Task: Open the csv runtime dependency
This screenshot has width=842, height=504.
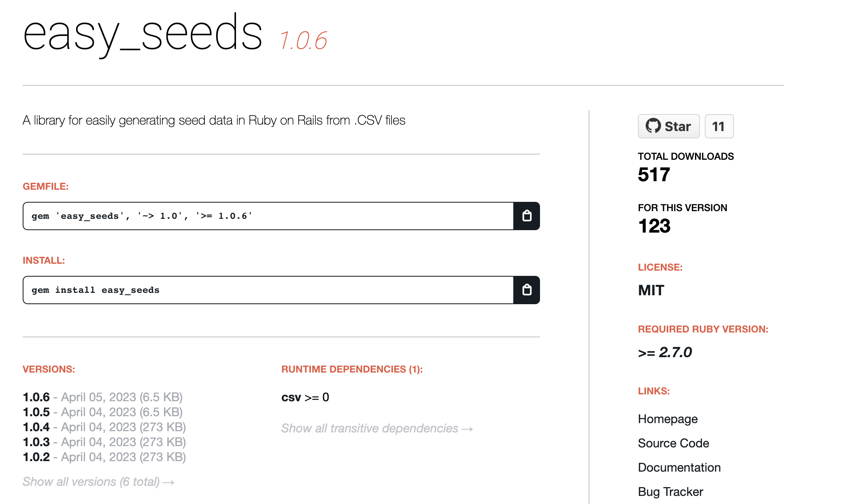Action: (x=291, y=397)
